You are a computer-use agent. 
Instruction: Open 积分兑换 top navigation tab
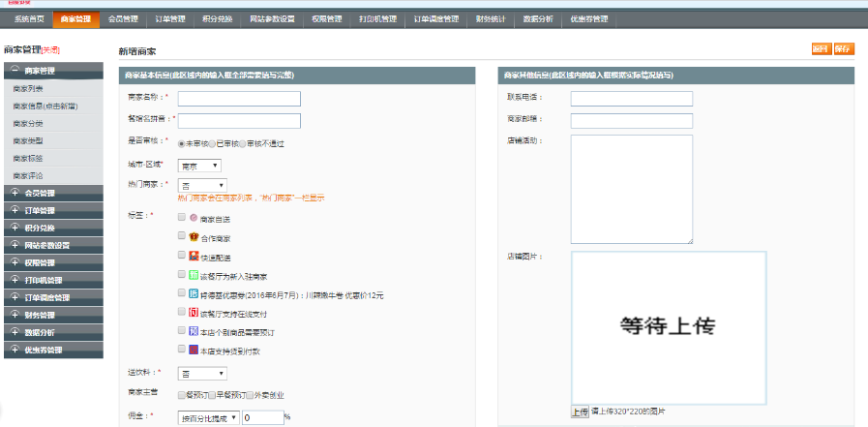click(217, 19)
